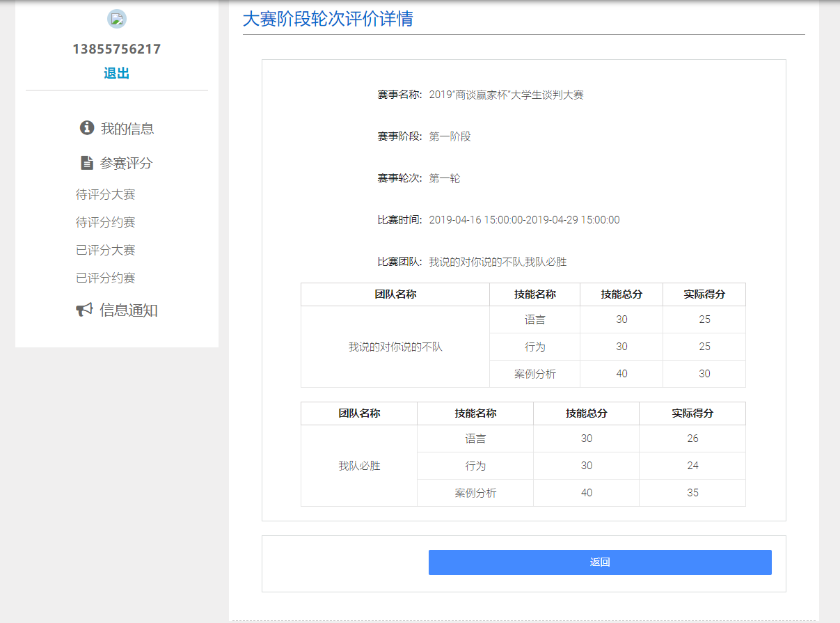Open 已评分约赛 in the sidebar

[106, 278]
